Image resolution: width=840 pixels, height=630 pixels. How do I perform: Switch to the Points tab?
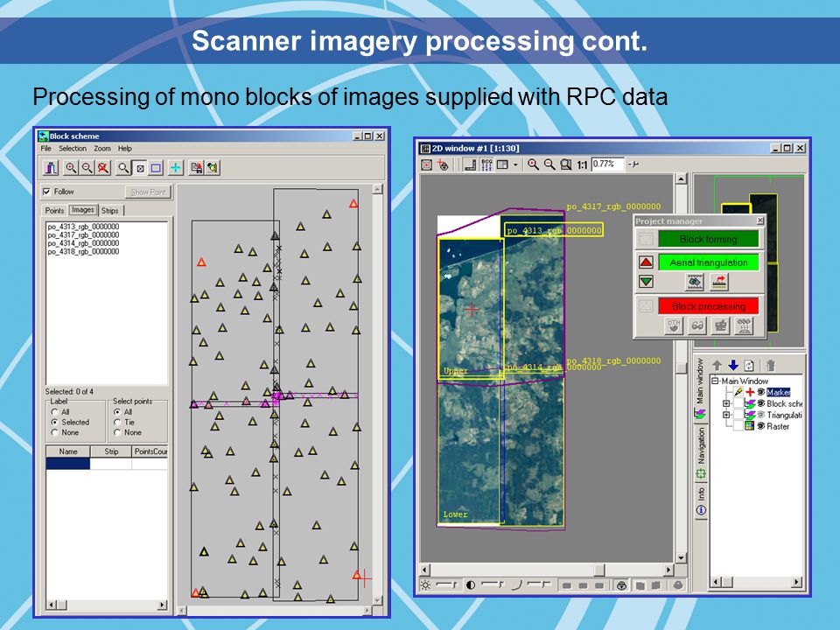tap(54, 211)
